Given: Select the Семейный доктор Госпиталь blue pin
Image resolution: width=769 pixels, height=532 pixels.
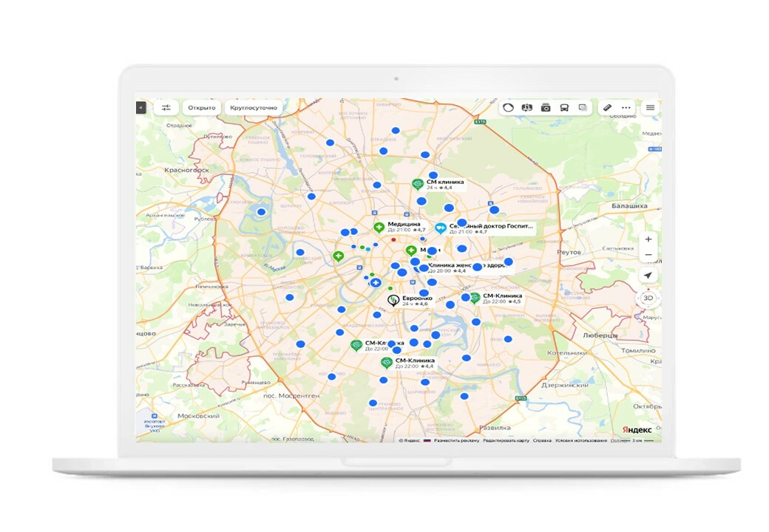Looking at the screenshot, I should pos(441,228).
